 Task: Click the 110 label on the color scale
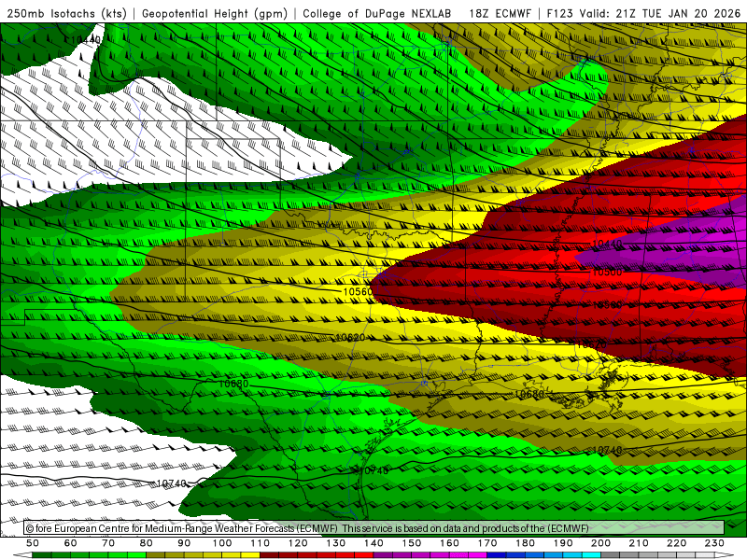pos(261,543)
